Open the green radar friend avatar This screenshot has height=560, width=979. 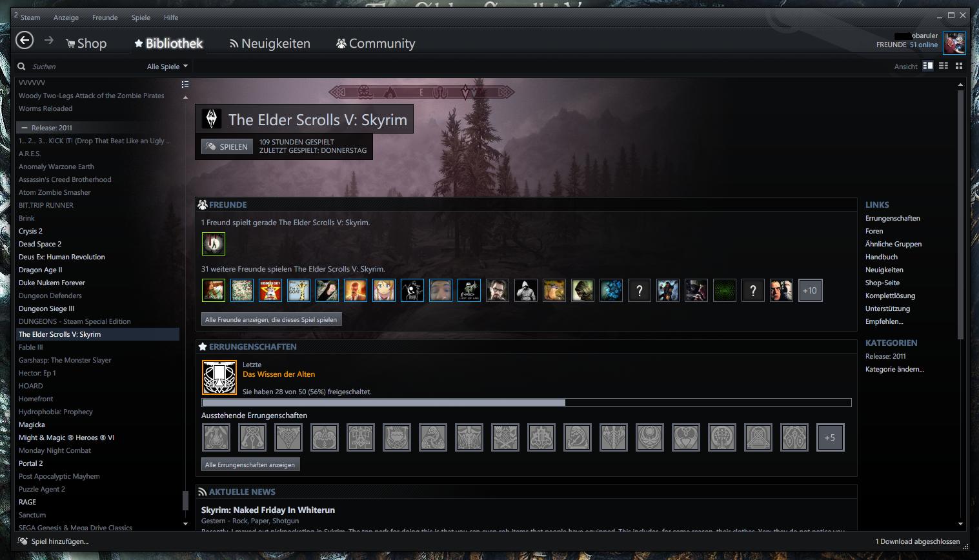pos(725,290)
